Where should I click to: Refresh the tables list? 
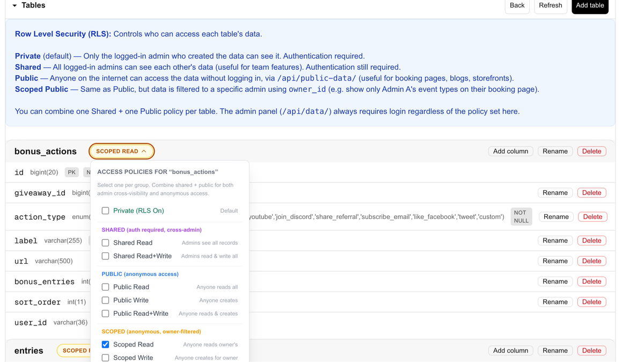(x=550, y=5)
